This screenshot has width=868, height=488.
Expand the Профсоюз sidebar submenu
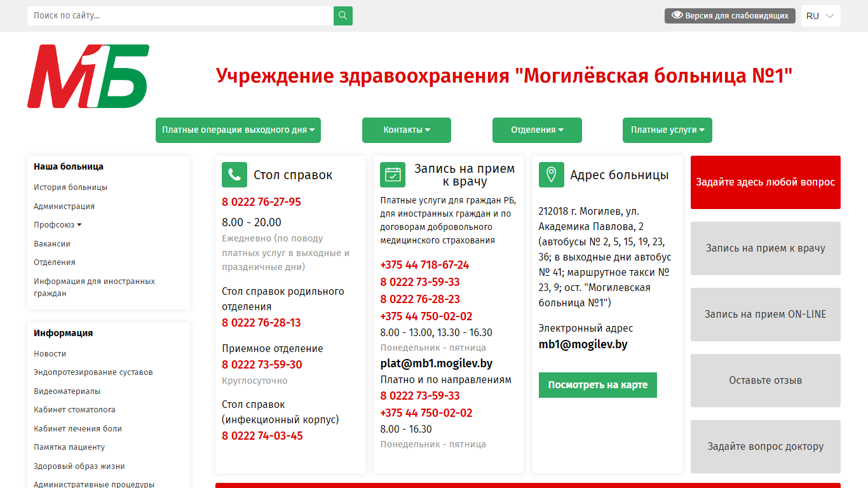(x=58, y=225)
